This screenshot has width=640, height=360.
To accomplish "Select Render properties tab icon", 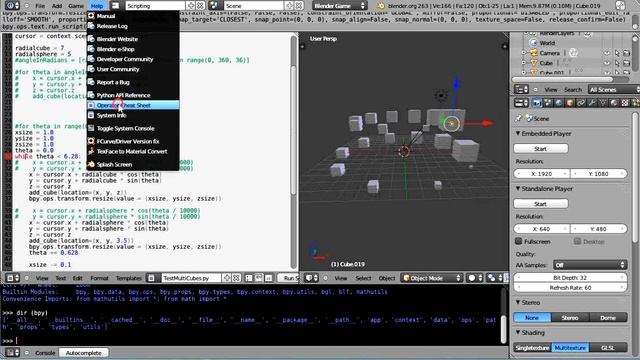I will (537, 103).
